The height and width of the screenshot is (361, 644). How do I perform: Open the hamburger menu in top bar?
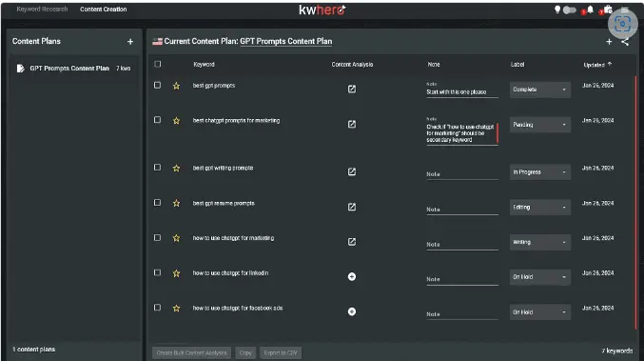[x=625, y=10]
